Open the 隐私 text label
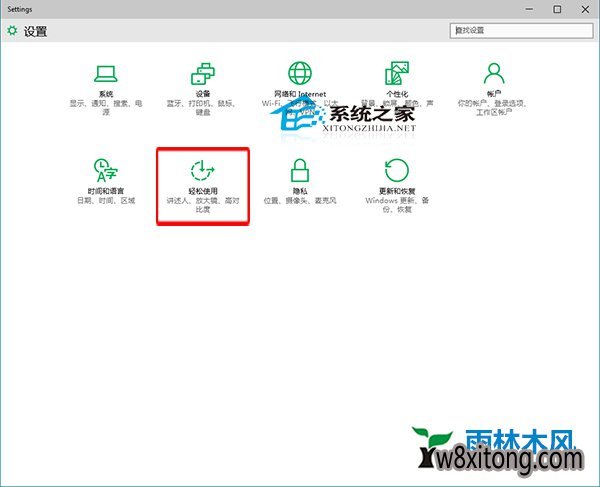 pyautogui.click(x=299, y=191)
